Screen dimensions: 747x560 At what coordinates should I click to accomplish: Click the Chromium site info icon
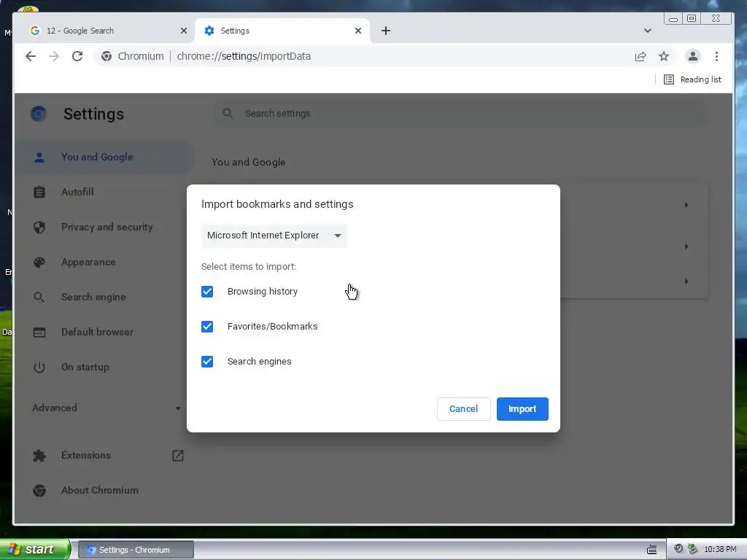(x=107, y=56)
